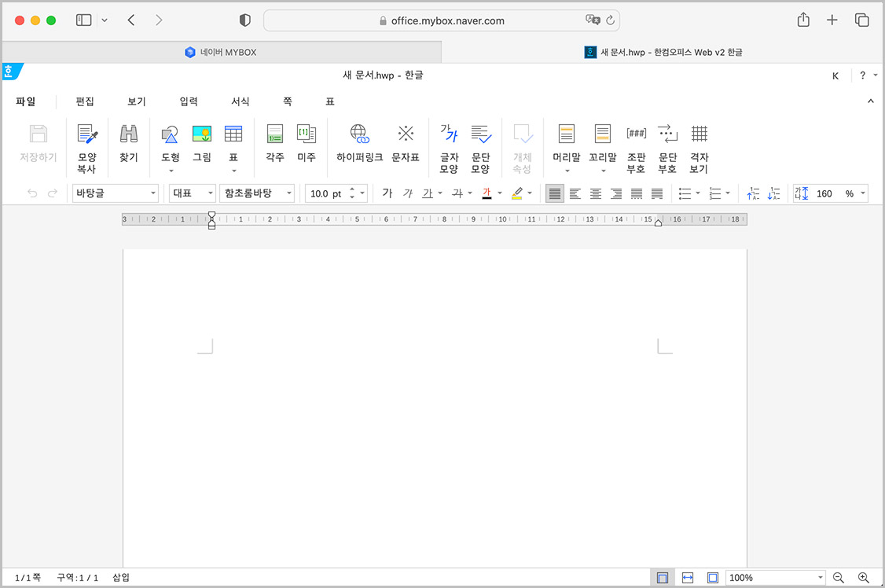Screen dimensions: 885x588
Task: Open the font size dropdown arrow
Action: [x=362, y=193]
